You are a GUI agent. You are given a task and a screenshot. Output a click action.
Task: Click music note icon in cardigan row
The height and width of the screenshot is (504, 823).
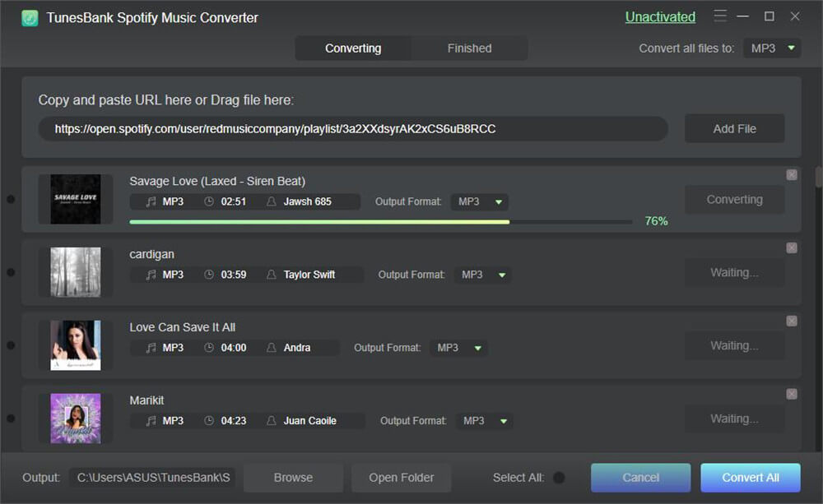[151, 275]
